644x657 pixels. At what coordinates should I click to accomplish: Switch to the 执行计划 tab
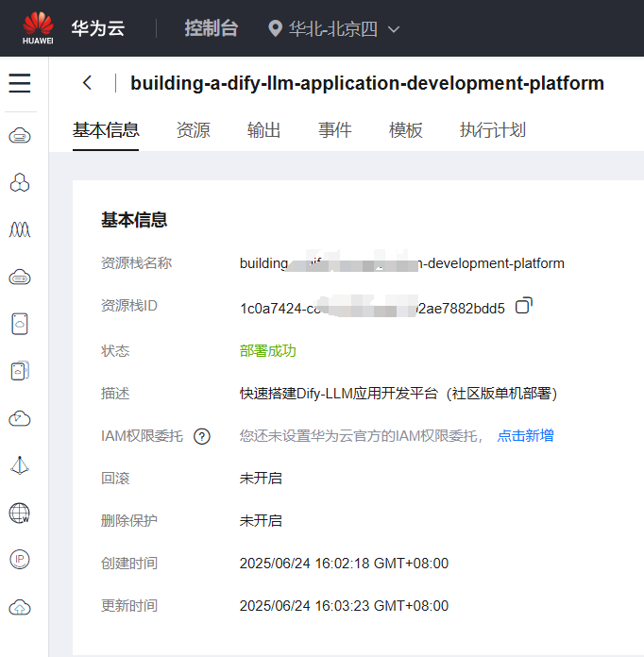[493, 130]
